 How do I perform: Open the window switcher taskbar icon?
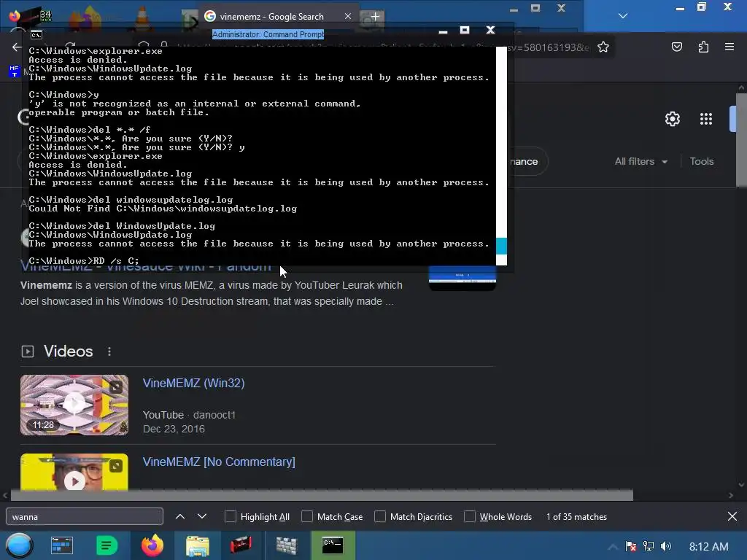tap(62, 545)
